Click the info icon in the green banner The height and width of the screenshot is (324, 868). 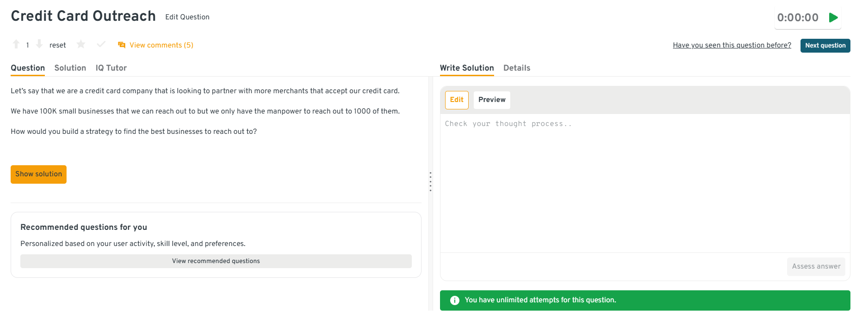click(x=455, y=300)
